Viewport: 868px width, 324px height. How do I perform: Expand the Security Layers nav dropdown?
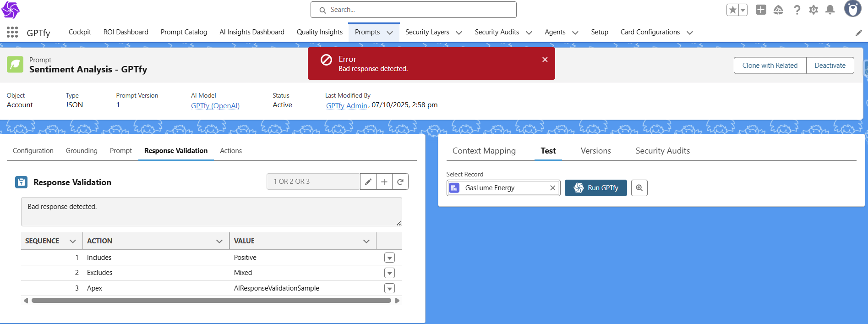tap(459, 33)
